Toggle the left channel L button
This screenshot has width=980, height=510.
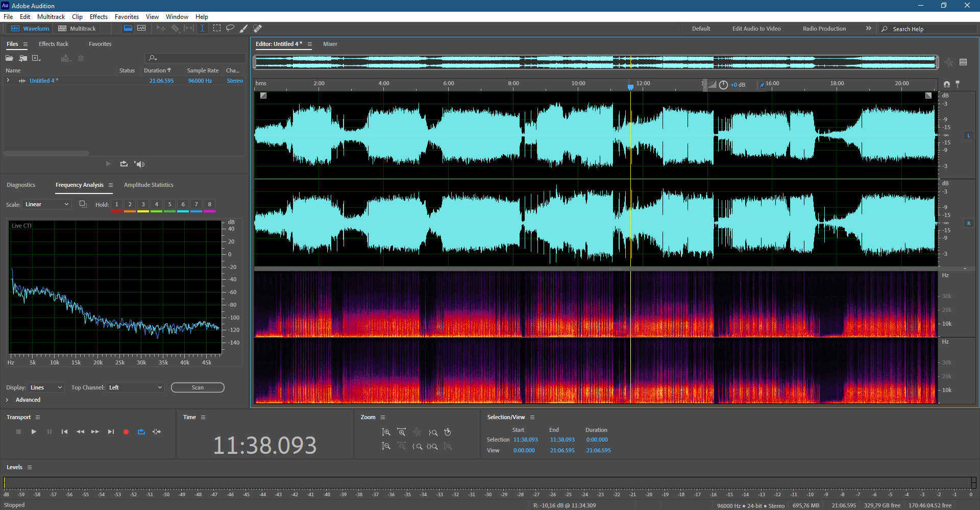pos(968,135)
